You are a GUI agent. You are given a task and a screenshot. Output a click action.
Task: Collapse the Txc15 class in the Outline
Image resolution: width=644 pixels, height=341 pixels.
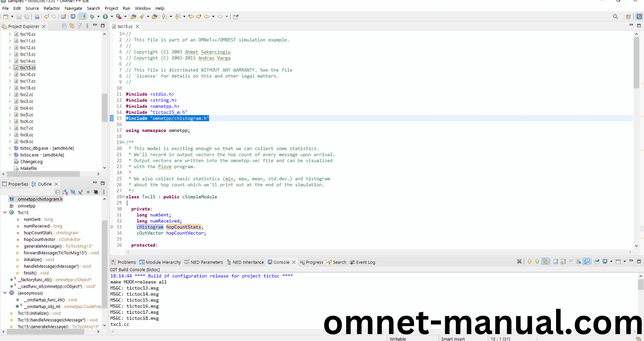point(5,212)
